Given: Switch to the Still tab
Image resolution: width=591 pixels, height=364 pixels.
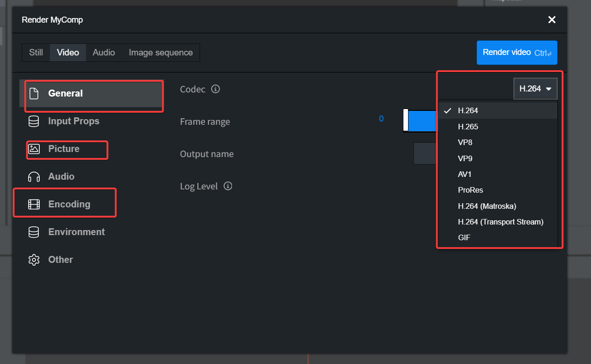Looking at the screenshot, I should tap(36, 53).
